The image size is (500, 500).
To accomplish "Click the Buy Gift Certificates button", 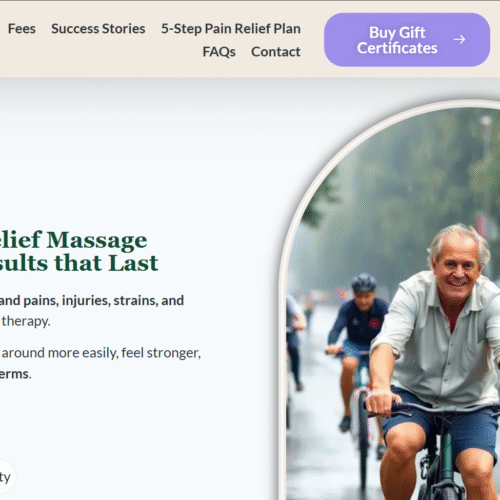I will click(407, 40).
